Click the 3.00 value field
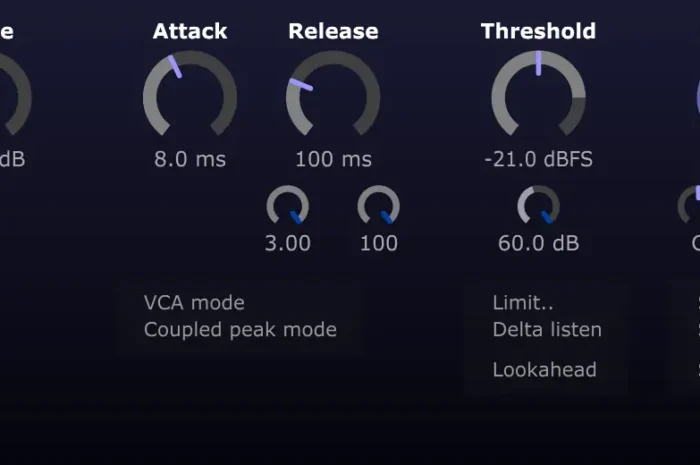The image size is (700, 465). point(288,243)
